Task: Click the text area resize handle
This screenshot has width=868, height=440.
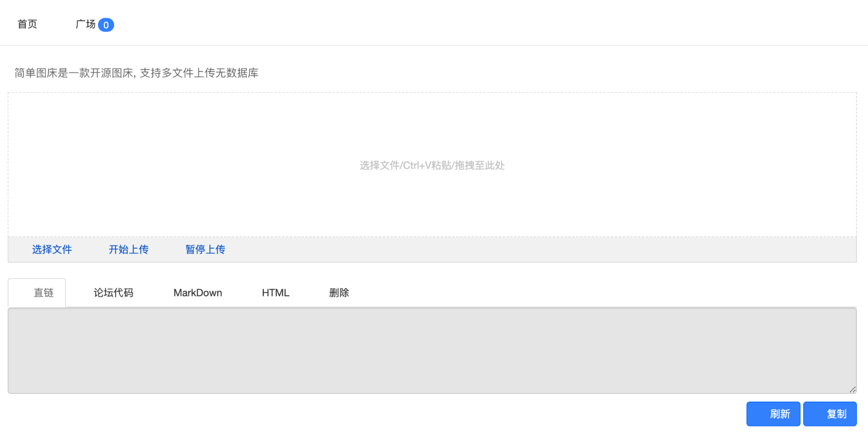Action: coord(852,390)
